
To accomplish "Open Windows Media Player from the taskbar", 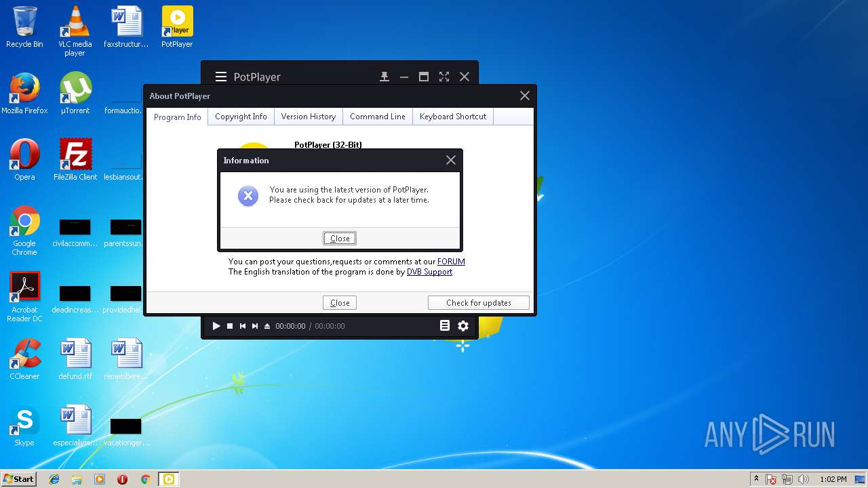I will (100, 479).
